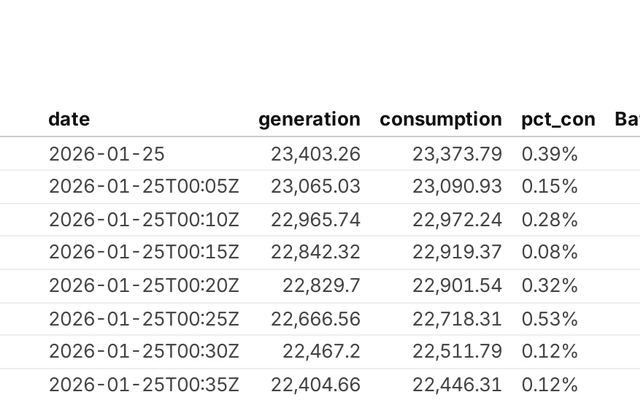The width and height of the screenshot is (640, 400).
Task: Click the 22,829.7 generation cell
Action: [x=321, y=286]
